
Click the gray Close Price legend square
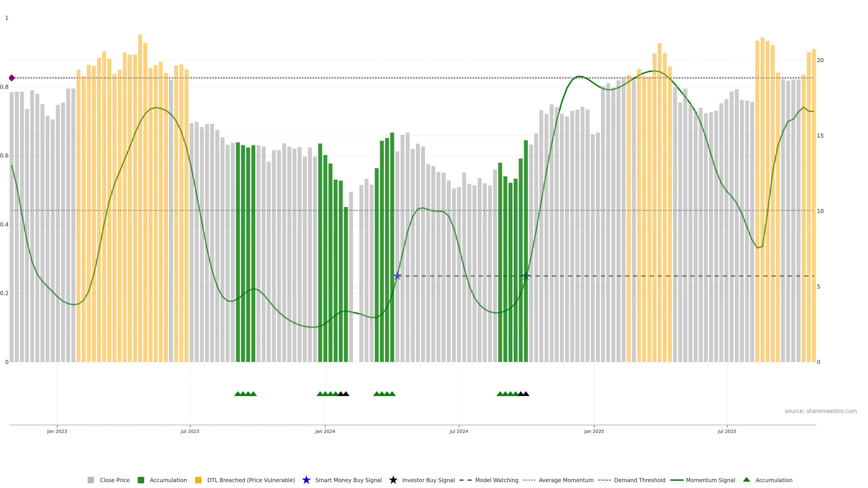pyautogui.click(x=91, y=480)
